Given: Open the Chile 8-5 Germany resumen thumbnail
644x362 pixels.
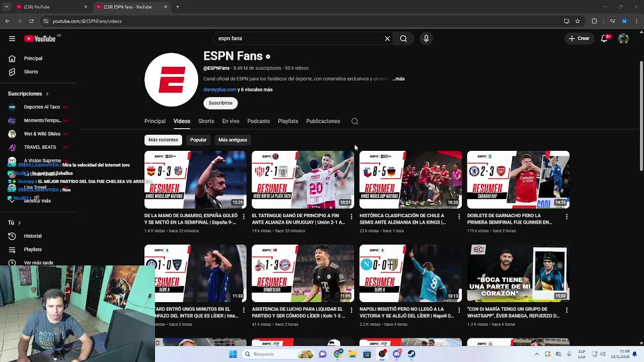Looking at the screenshot, I should click(x=410, y=179).
